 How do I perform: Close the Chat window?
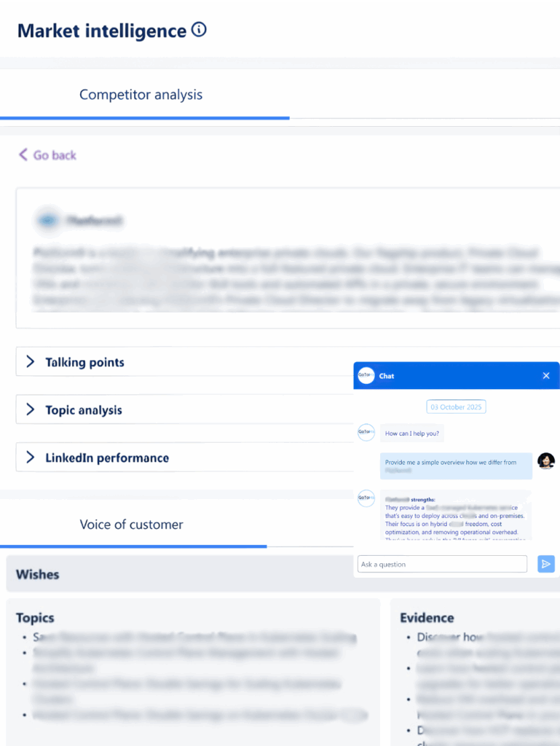pos(546,376)
